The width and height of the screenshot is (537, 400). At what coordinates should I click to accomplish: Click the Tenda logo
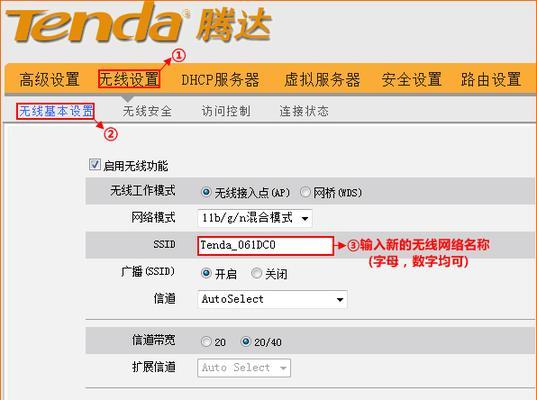coord(138,25)
